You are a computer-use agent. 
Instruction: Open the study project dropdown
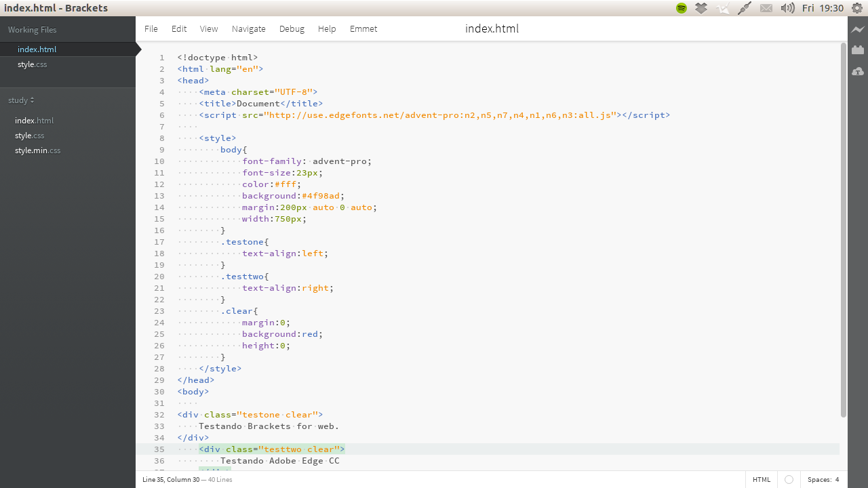point(21,100)
